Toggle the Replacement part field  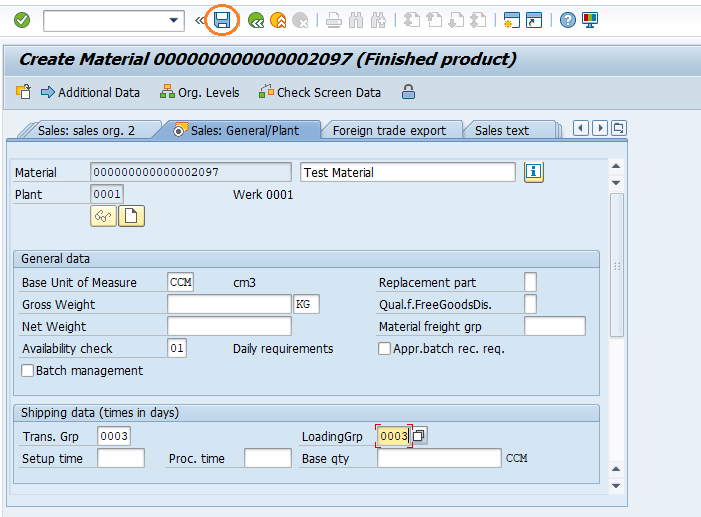click(530, 282)
